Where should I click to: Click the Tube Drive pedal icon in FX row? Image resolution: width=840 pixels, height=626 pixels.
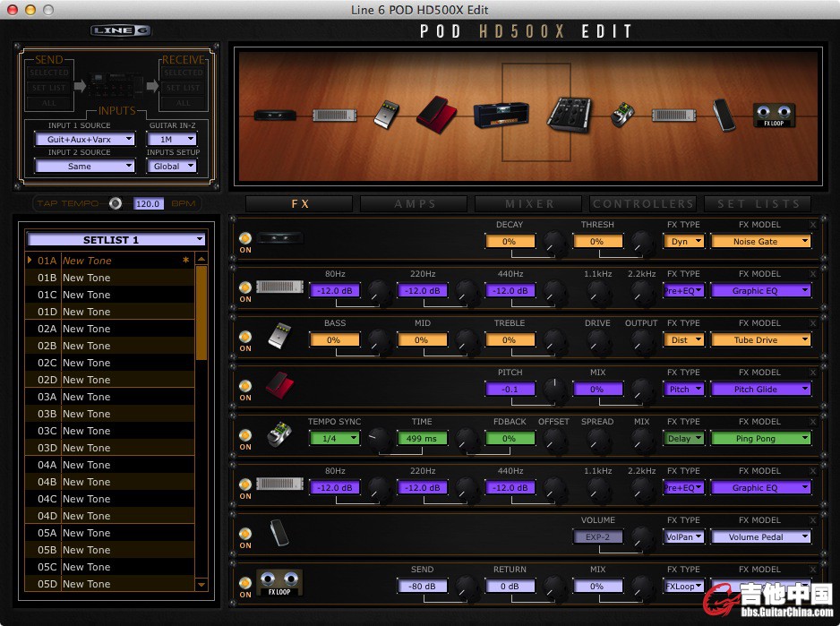pyautogui.click(x=279, y=336)
